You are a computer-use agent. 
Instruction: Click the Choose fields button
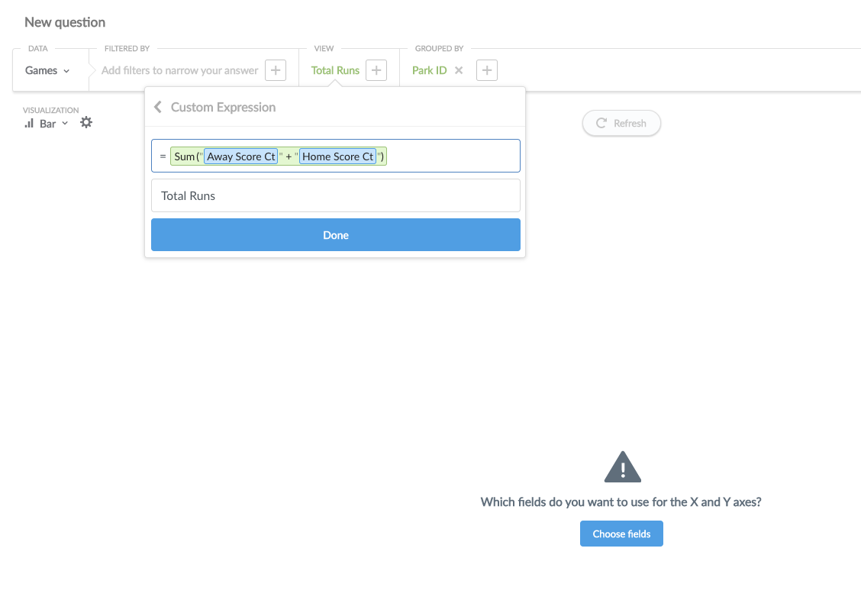click(621, 534)
